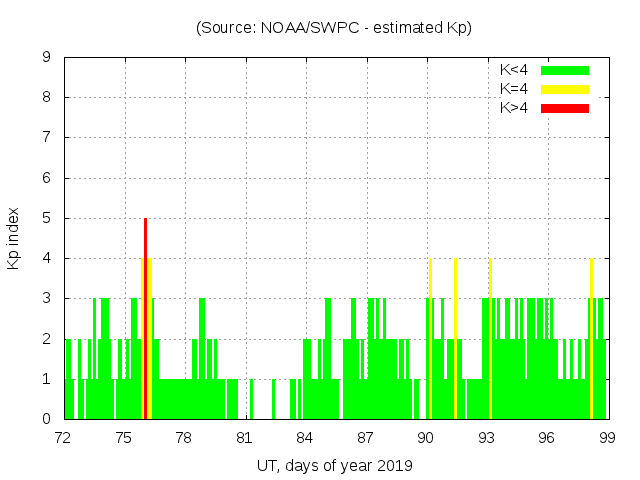The image size is (640, 480).
Task: Click the x-axis tick label 87
Action: click(365, 437)
